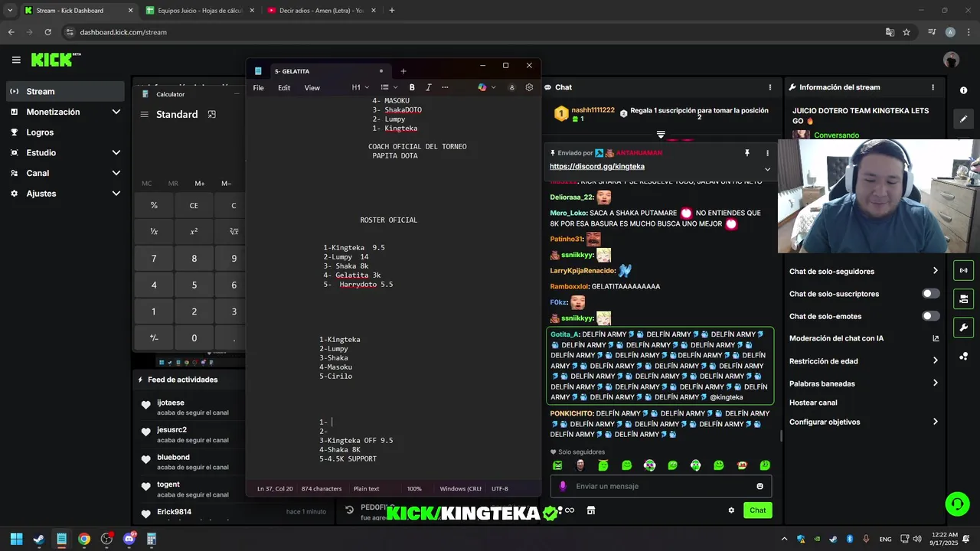Click the info circle icon at right
Image resolution: width=980 pixels, height=551 pixels.
pos(963,90)
